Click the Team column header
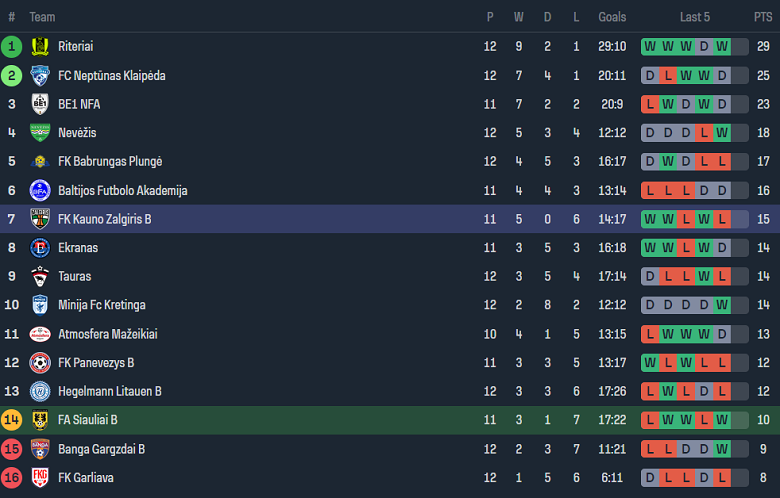Screen dimensions: 780x498 click(43, 17)
